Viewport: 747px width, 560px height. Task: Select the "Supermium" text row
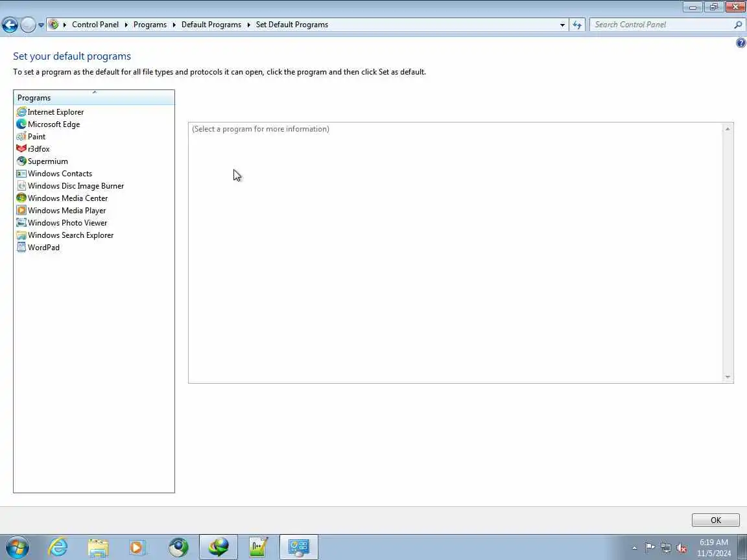tap(47, 161)
